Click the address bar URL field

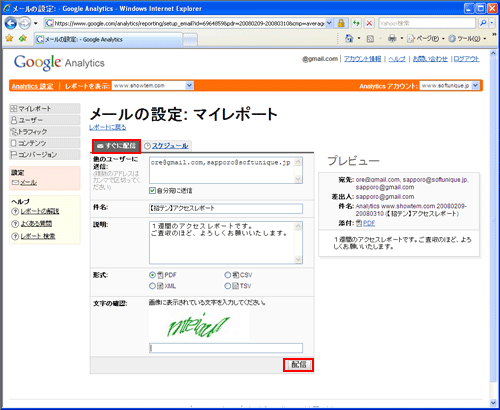click(x=189, y=23)
